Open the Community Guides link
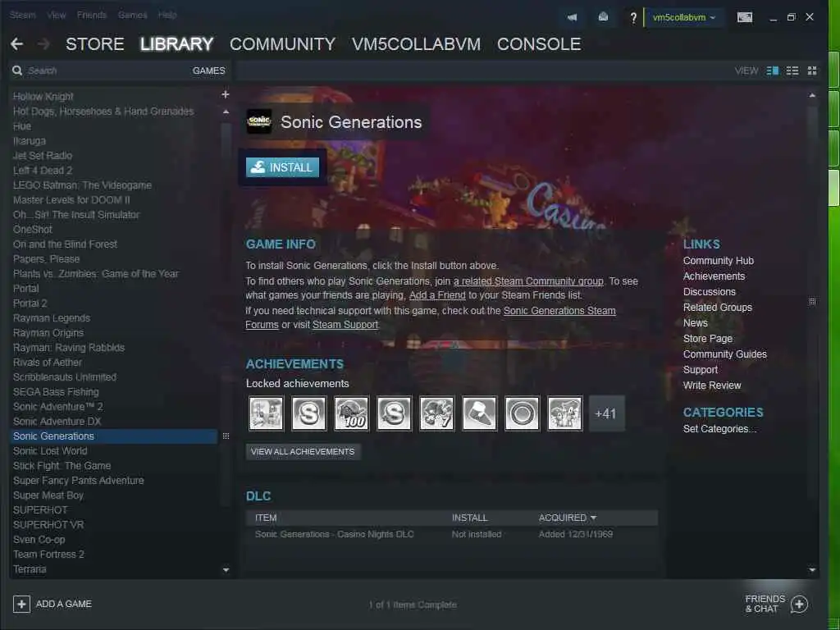 pos(725,354)
